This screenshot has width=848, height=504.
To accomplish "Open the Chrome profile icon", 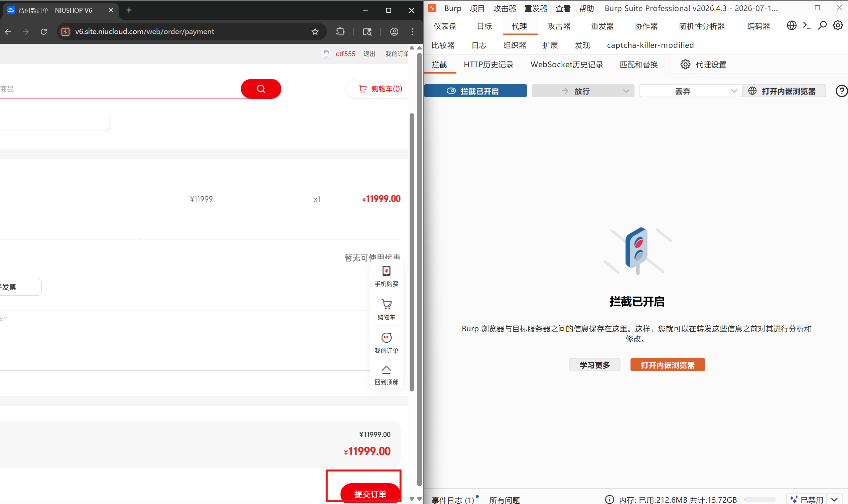I will 394,32.
